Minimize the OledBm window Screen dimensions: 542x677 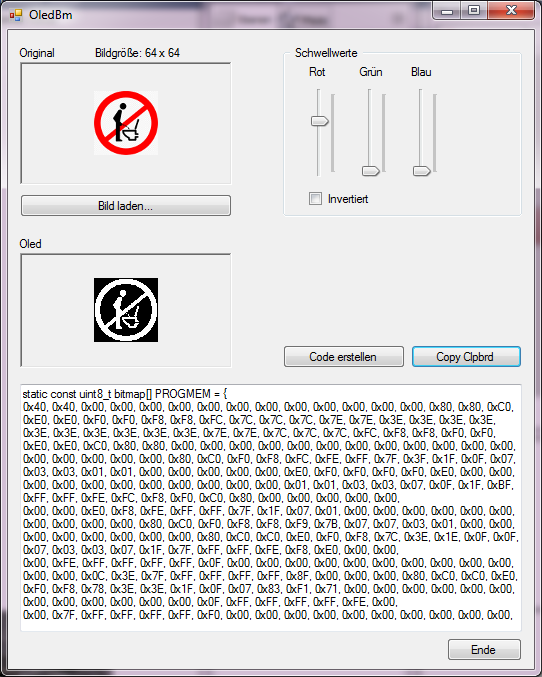coord(447,10)
